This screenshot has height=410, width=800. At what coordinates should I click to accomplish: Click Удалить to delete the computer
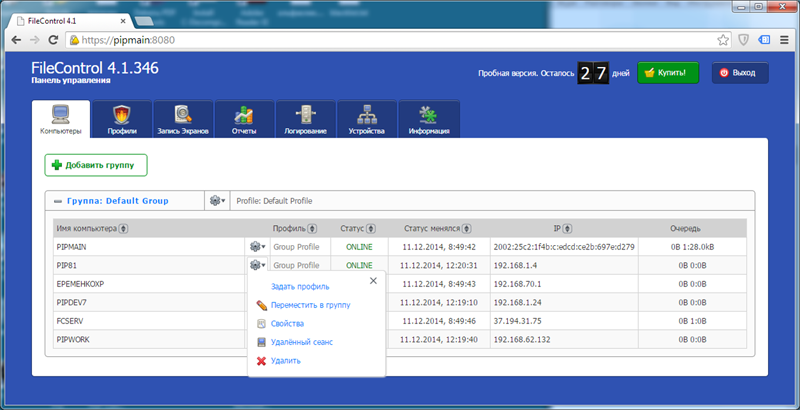285,361
